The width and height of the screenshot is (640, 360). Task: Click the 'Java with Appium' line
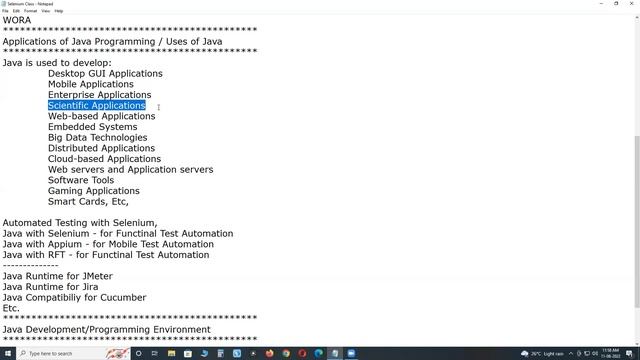point(108,244)
